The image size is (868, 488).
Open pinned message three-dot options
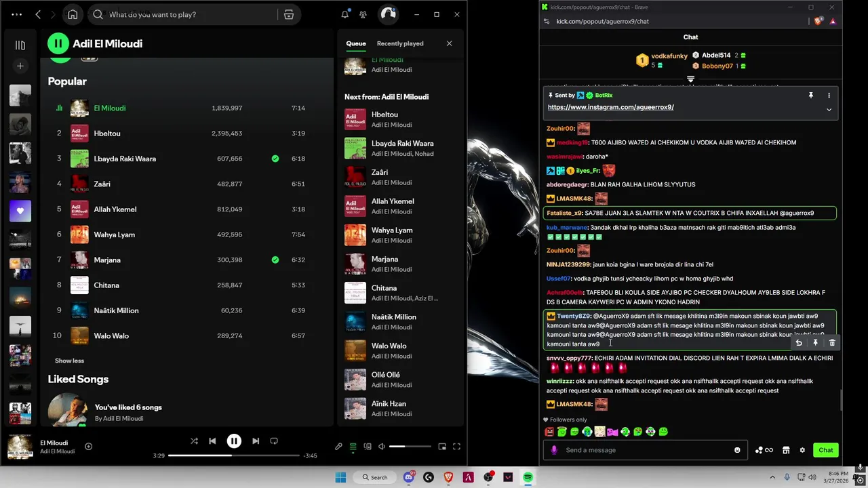tap(829, 96)
